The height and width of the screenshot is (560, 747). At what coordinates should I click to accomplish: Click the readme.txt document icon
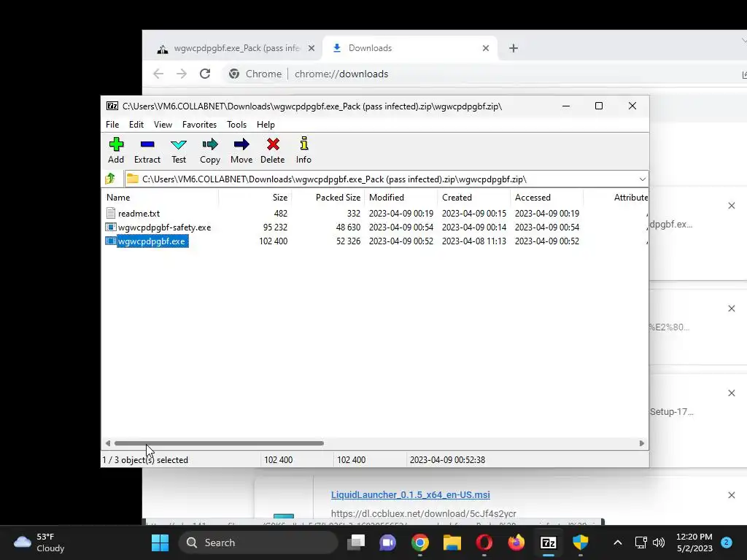point(111,214)
